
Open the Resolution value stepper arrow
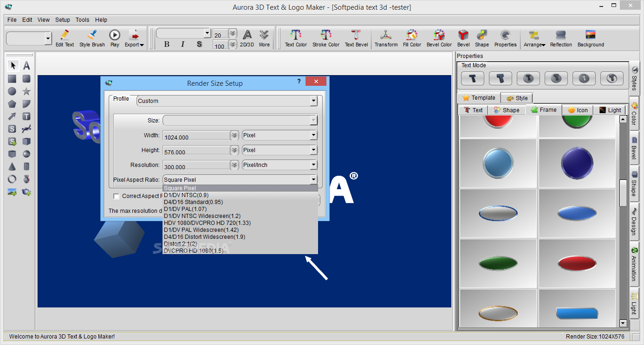(x=234, y=165)
